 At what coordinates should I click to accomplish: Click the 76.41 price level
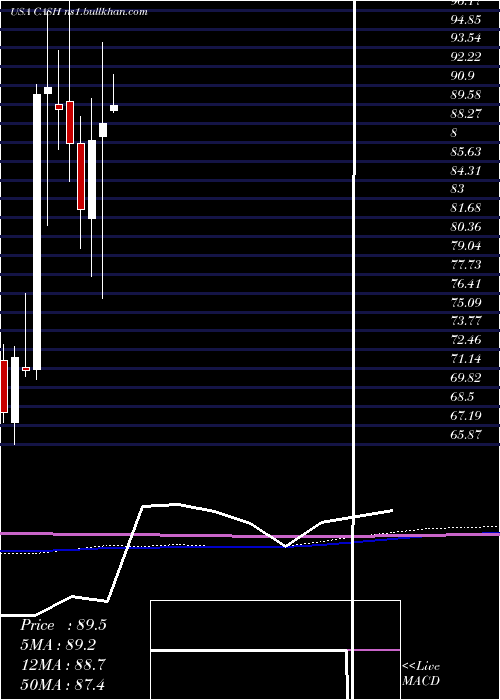(466, 283)
